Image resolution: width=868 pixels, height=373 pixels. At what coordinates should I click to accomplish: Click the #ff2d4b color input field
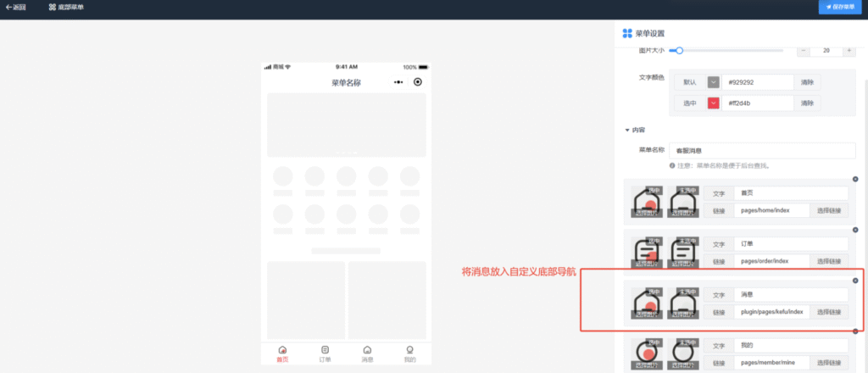(758, 103)
